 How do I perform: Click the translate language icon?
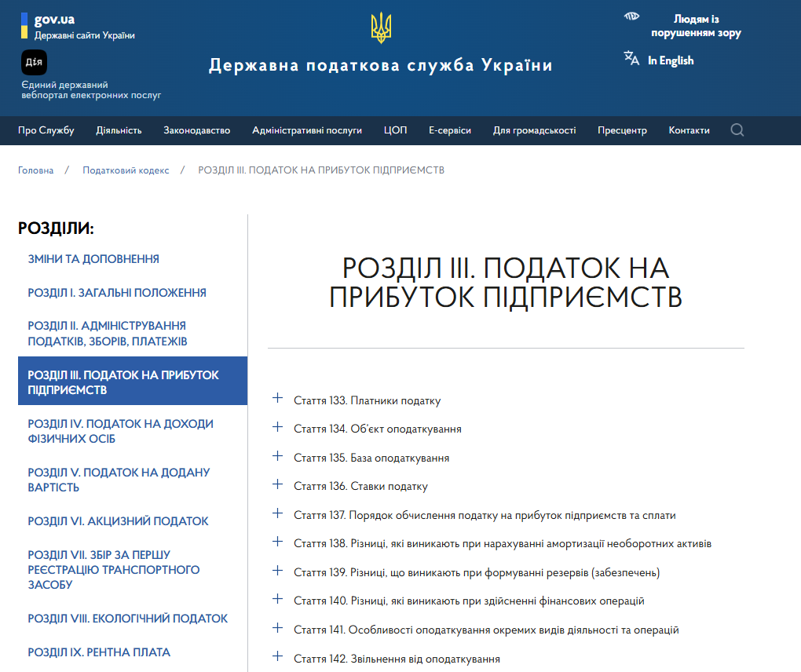point(631,58)
